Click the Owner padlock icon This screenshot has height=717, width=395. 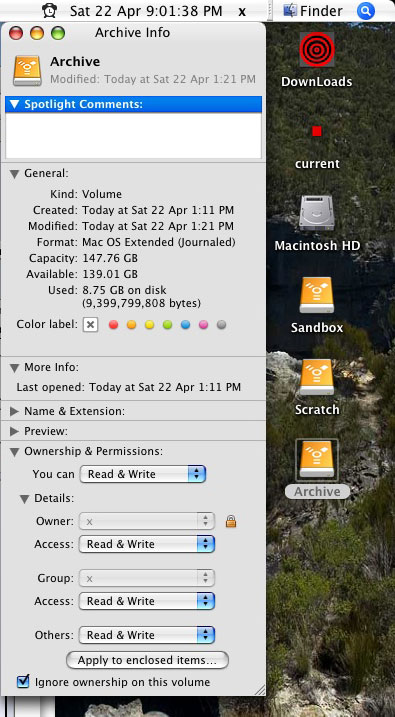pos(231,521)
